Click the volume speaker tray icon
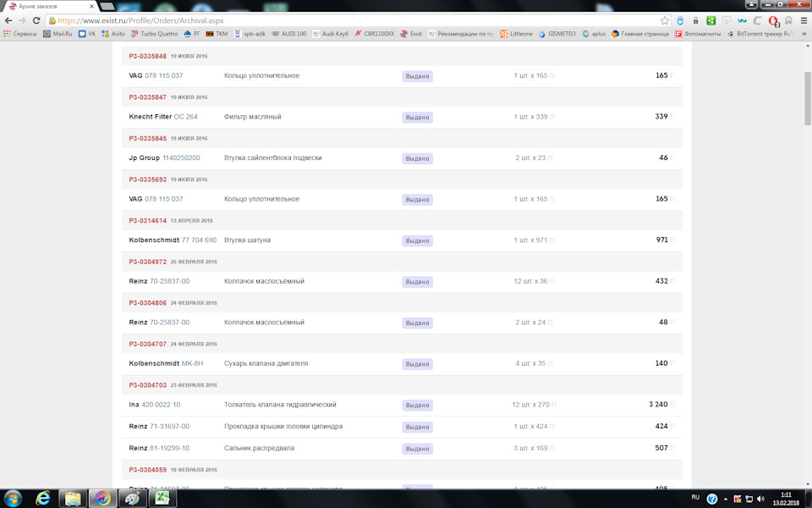This screenshot has height=508, width=812. click(x=760, y=499)
